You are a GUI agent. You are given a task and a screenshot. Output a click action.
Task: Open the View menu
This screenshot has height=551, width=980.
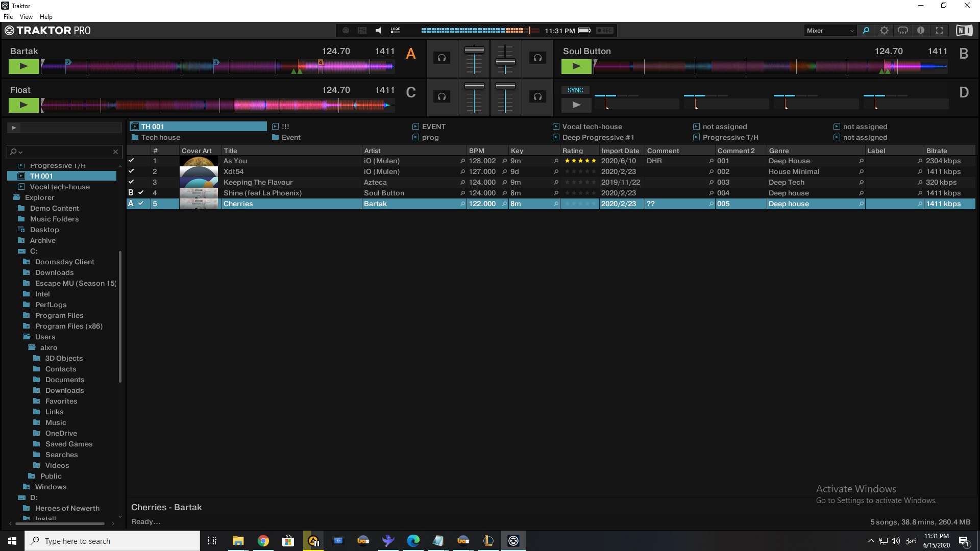pyautogui.click(x=26, y=17)
